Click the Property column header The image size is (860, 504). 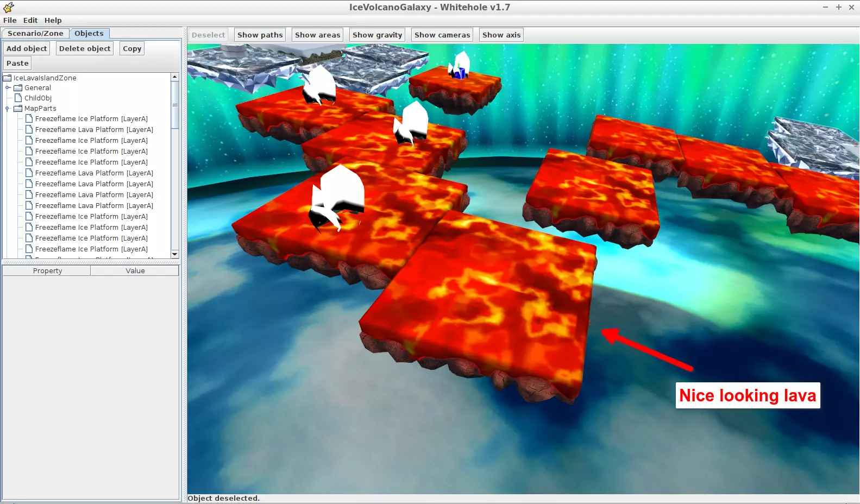[x=47, y=270]
